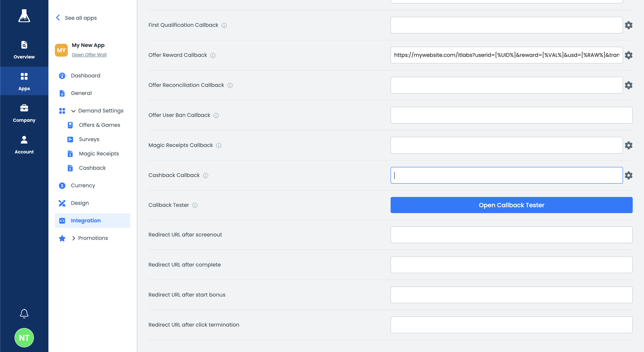This screenshot has height=352, width=644.
Task: Show info for Magic Receipts Callback
Action: pos(219,145)
